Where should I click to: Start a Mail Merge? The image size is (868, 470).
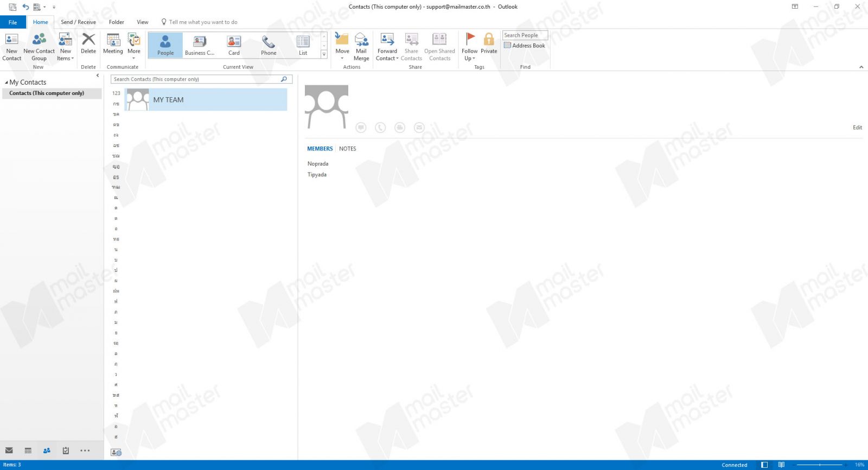[x=361, y=47]
